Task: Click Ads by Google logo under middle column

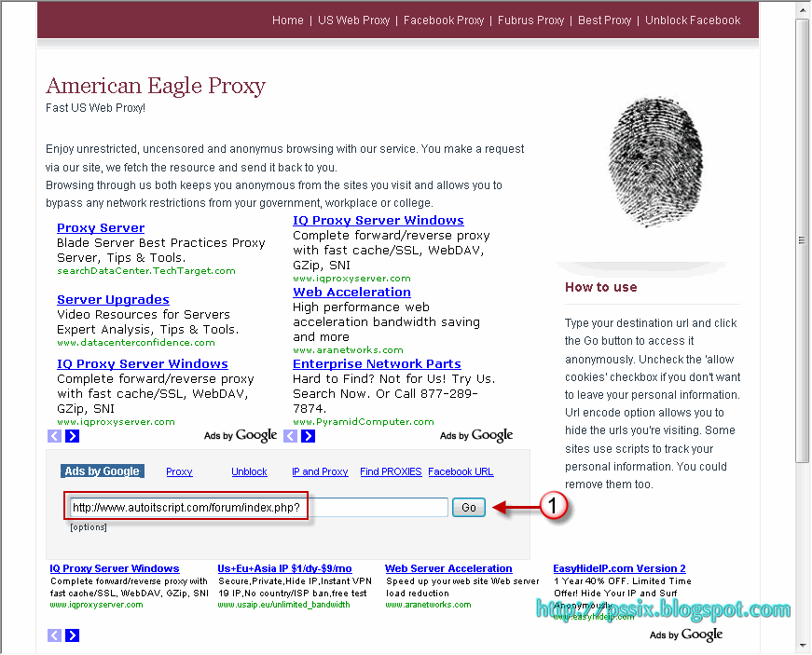Action: point(476,436)
